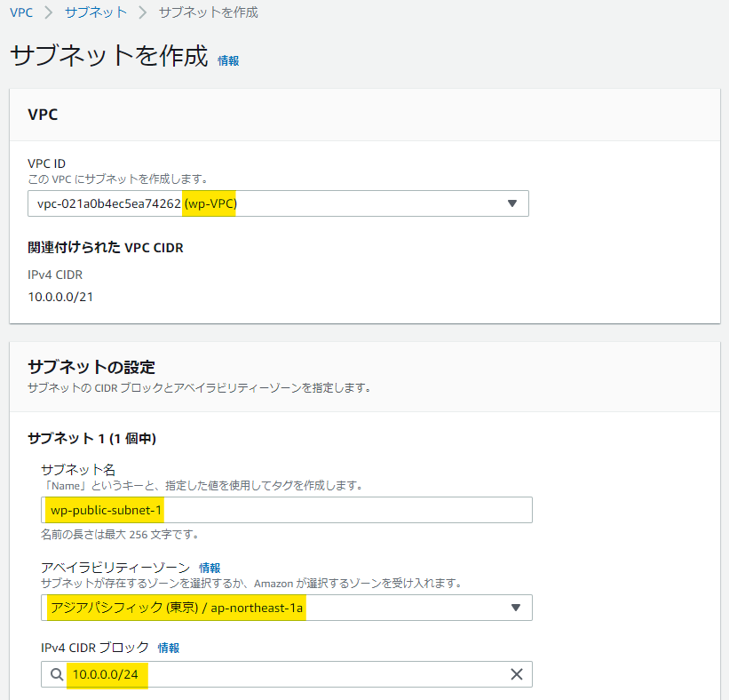
Task: Select the 10.0.0.0/21 VPC CIDR text
Action: click(x=60, y=297)
